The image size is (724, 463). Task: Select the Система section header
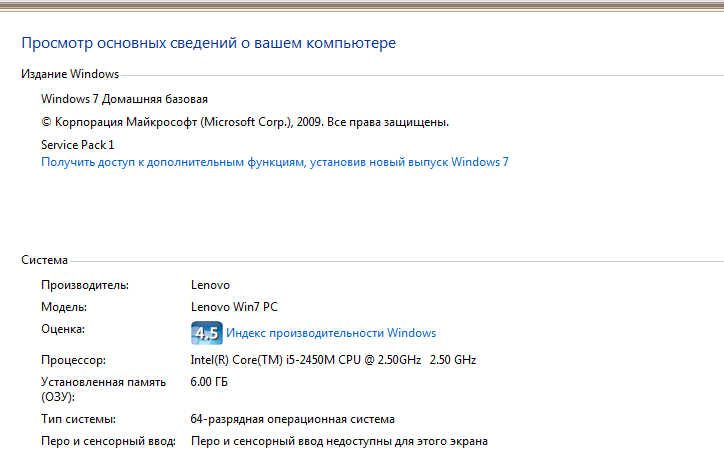pyautogui.click(x=44, y=260)
